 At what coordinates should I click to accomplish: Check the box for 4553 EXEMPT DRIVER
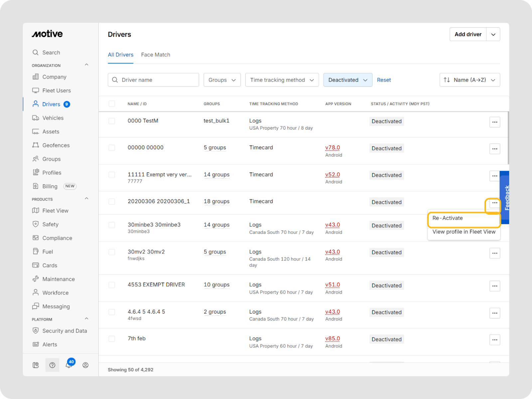click(112, 285)
